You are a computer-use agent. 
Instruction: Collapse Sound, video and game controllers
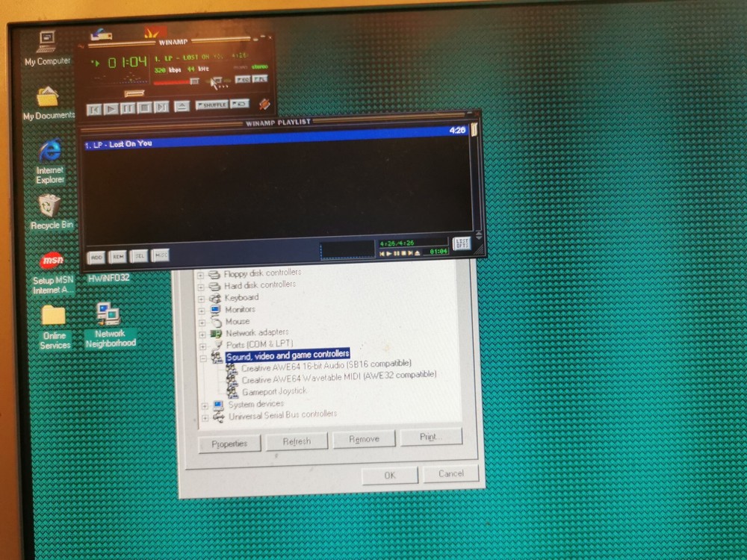204,358
